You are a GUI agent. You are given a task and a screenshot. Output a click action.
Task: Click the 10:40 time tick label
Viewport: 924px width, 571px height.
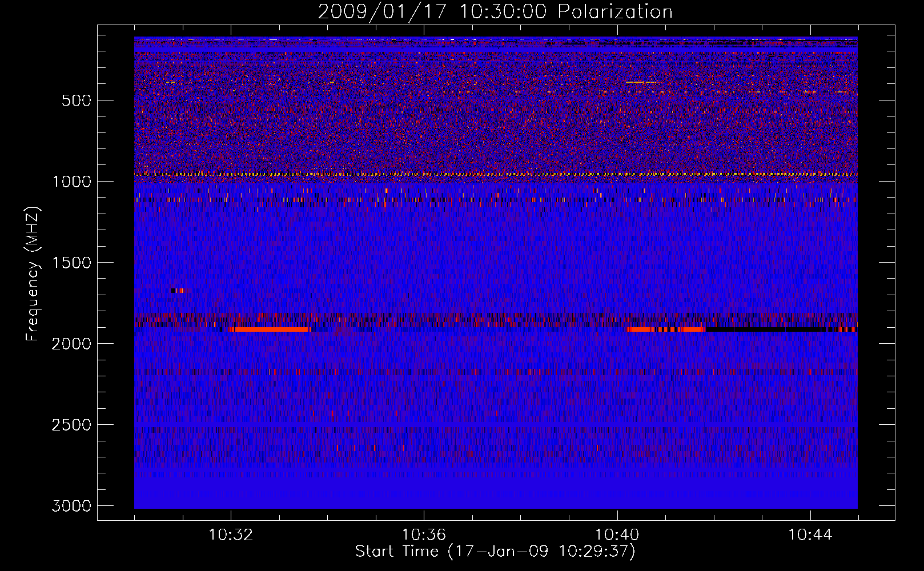617,535
